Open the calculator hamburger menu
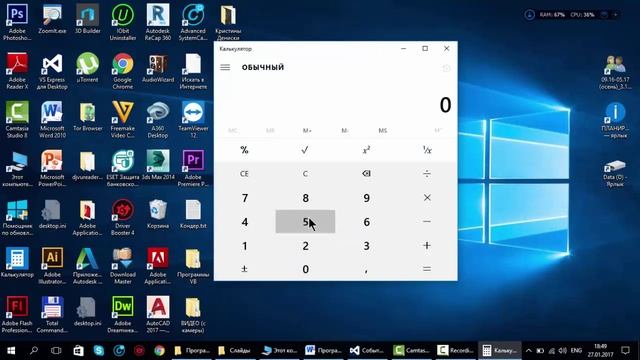The image size is (640, 360). 225,67
